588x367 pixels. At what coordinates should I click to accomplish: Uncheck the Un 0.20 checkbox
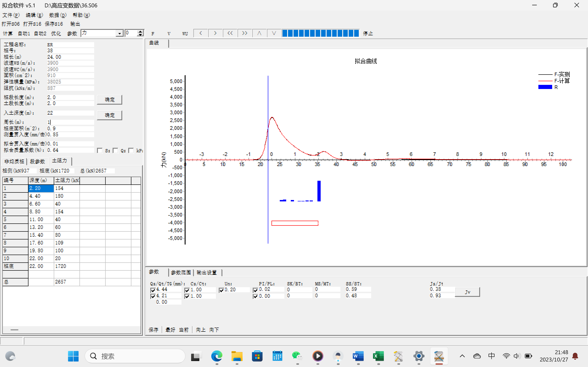pos(221,290)
